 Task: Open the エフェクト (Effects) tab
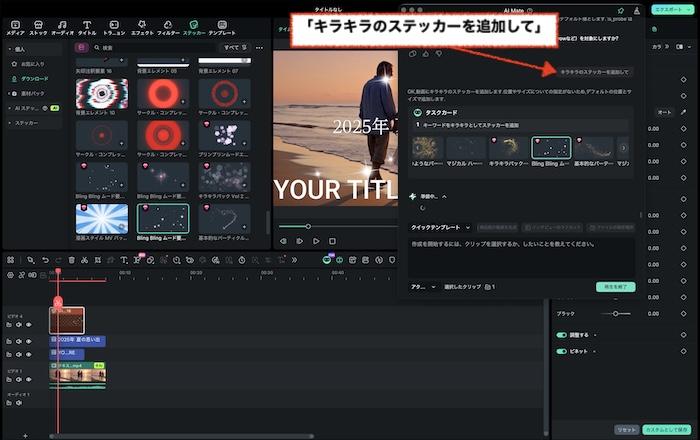click(142, 28)
